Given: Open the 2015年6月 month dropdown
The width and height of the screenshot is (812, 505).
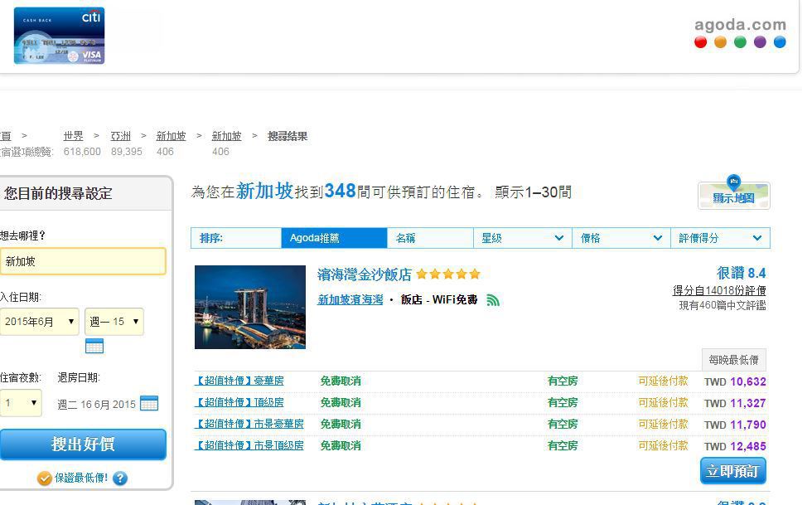Looking at the screenshot, I should [x=40, y=322].
